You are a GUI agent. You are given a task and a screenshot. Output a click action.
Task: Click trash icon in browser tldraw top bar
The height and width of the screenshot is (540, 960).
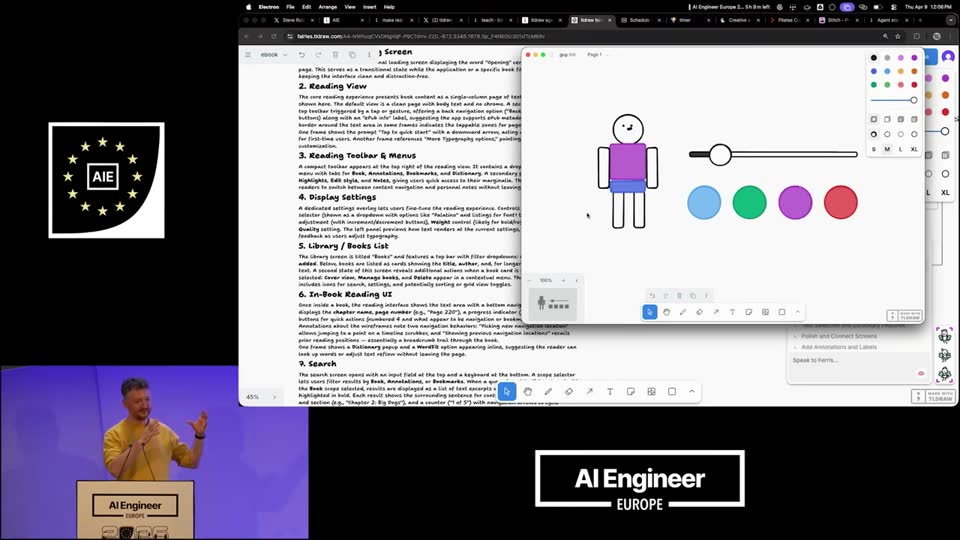tap(336, 54)
